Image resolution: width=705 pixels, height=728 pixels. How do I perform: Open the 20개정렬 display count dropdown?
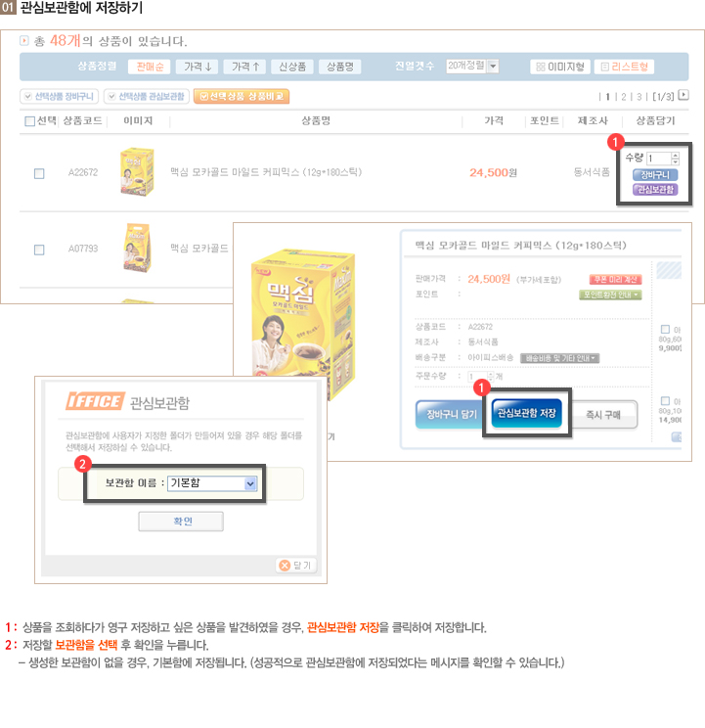point(472,67)
